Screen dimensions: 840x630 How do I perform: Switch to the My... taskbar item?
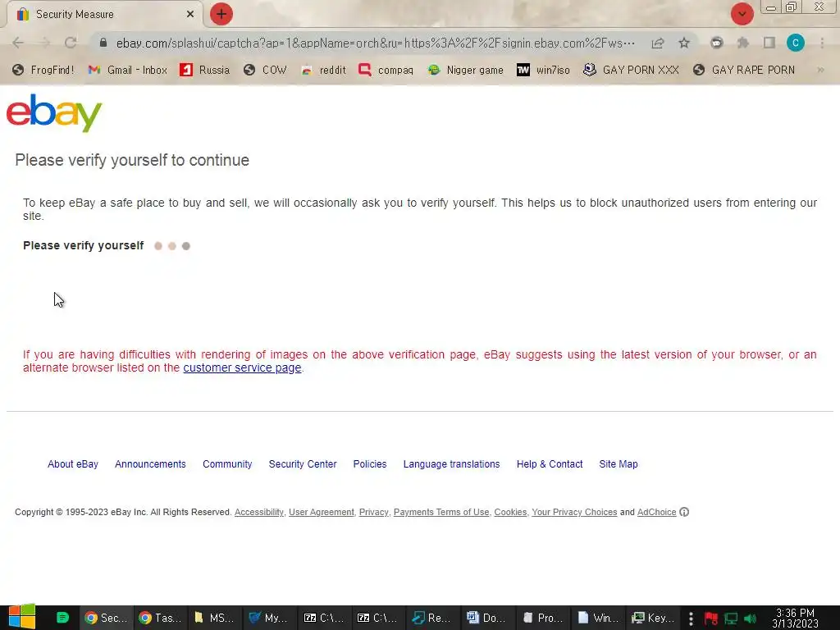click(x=269, y=619)
